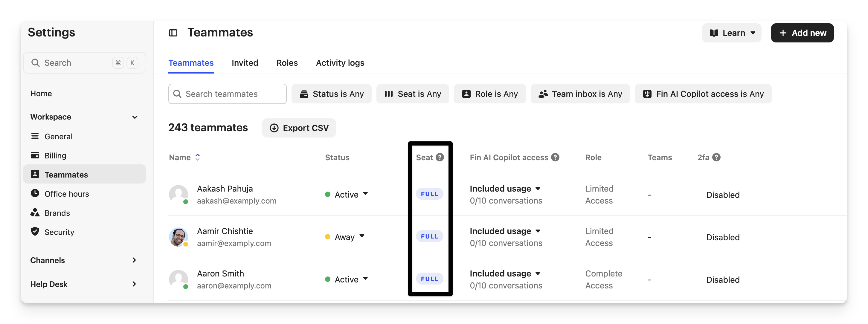Collapse the Workspace section

pyautogui.click(x=135, y=117)
